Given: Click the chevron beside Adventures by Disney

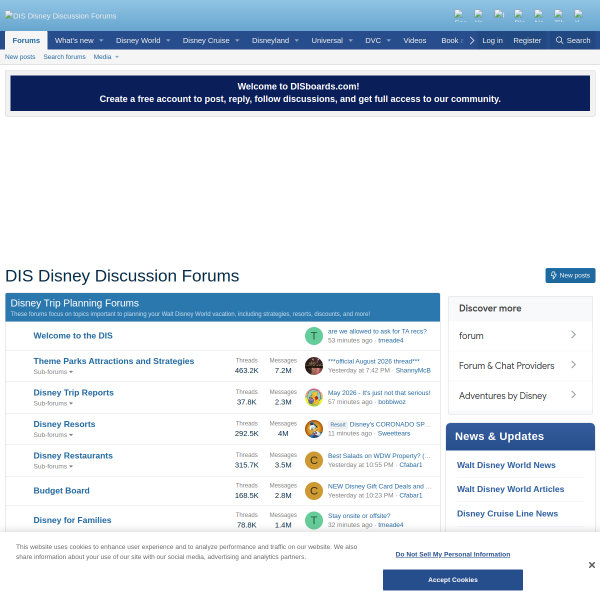Looking at the screenshot, I should click(x=573, y=395).
